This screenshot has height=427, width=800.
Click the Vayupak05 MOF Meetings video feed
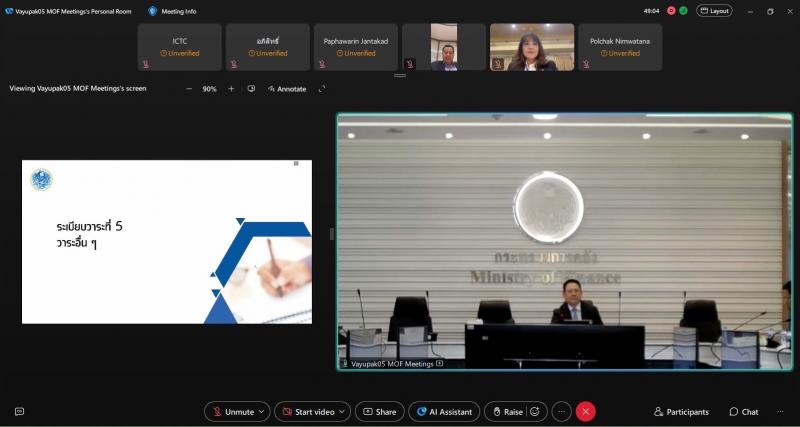tap(565, 241)
